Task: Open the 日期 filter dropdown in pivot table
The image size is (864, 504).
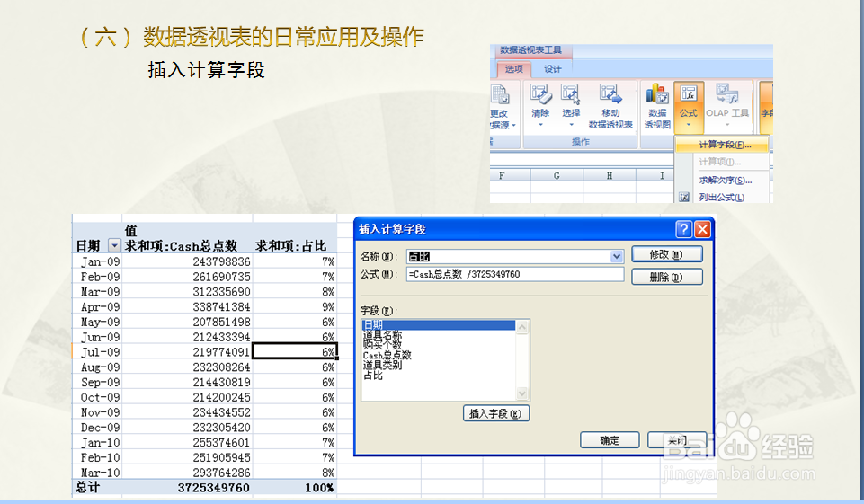Action: coord(114,245)
